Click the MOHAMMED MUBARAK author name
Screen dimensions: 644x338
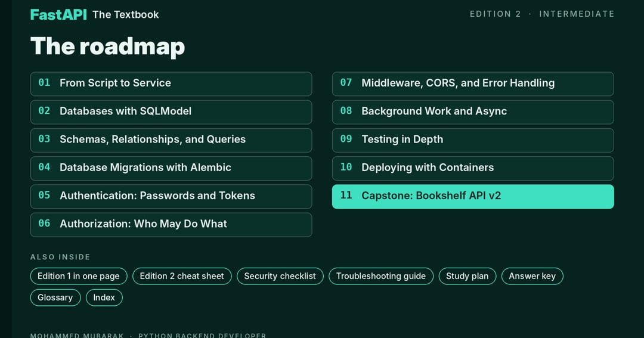77,335
